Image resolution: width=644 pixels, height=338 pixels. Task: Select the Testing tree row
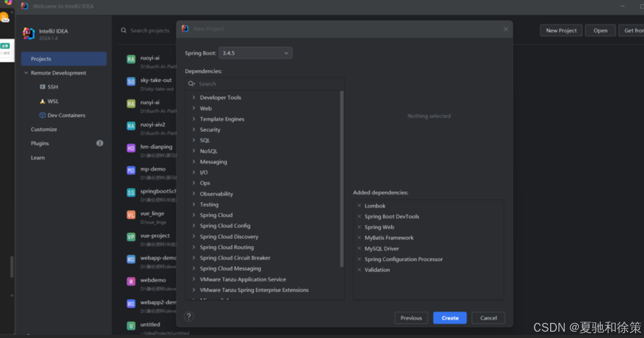click(x=263, y=204)
